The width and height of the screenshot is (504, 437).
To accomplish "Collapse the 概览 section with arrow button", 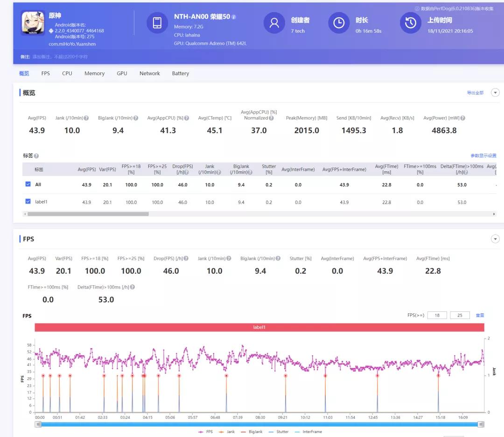I will [495, 92].
